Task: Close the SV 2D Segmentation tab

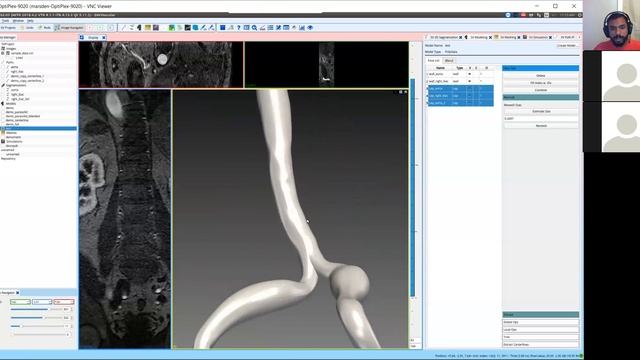Action: pos(460,38)
